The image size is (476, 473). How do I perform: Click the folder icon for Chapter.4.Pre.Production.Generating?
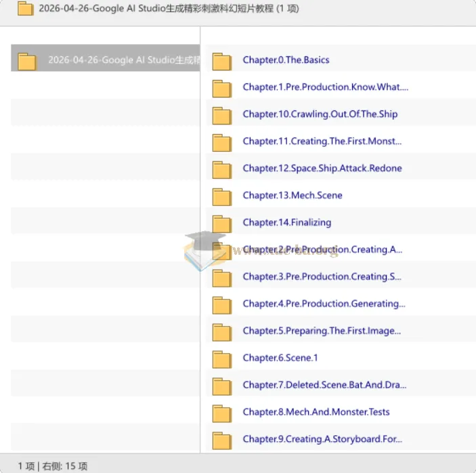(x=222, y=305)
